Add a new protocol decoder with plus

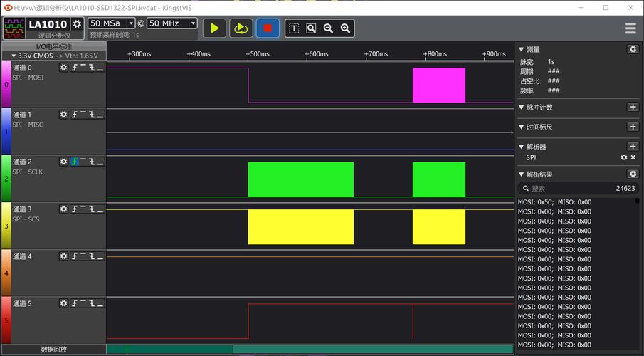pos(633,147)
